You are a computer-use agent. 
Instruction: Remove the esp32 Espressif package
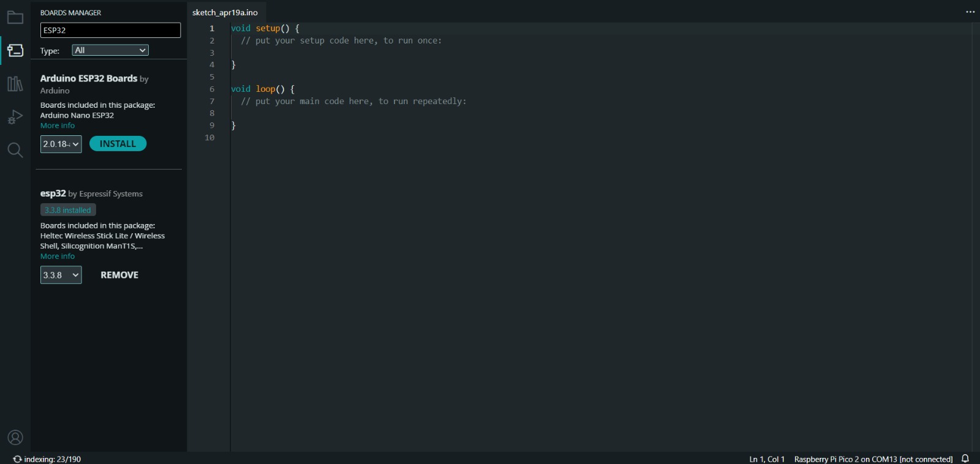[119, 275]
